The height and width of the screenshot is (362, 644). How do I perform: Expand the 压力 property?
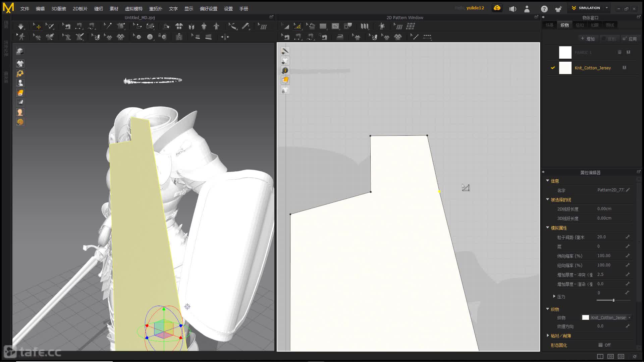click(554, 296)
